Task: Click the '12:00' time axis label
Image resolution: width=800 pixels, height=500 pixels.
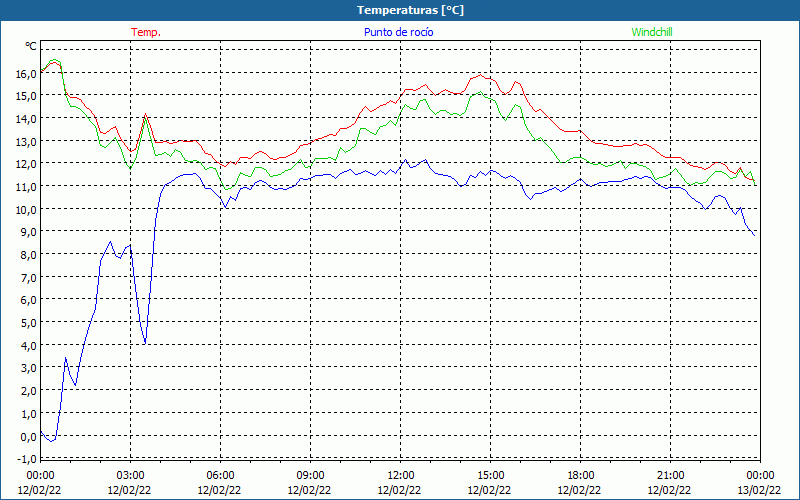Action: point(401,476)
